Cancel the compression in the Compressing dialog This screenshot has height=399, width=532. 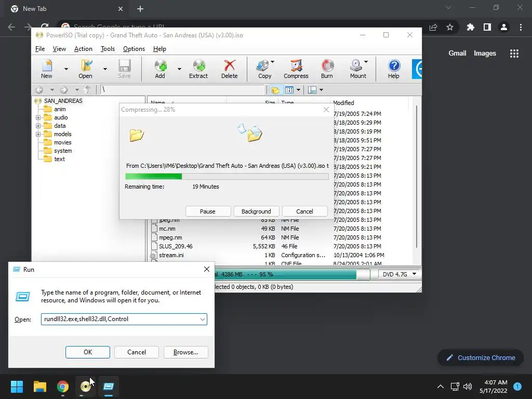tap(304, 211)
